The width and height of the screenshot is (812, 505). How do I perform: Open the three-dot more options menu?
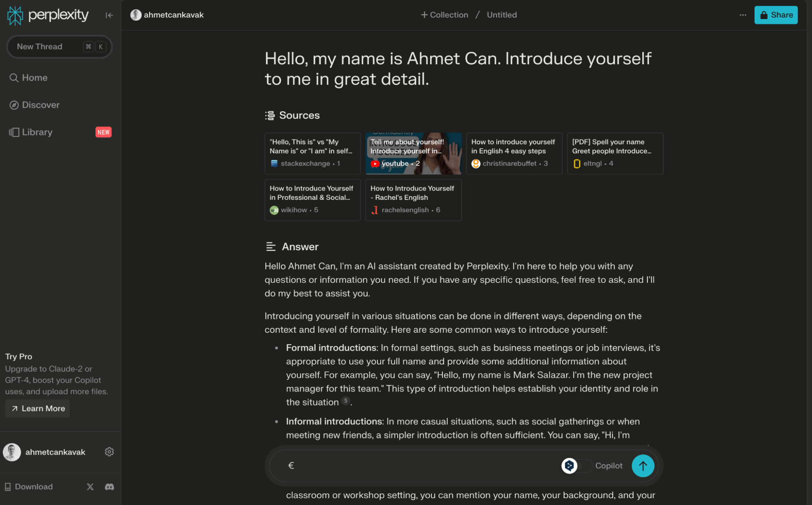(x=743, y=15)
